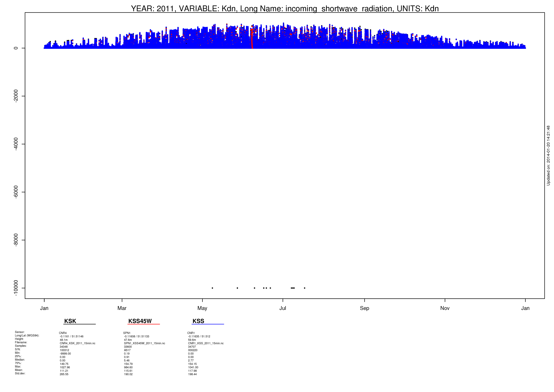
Task: Click the plot title text
Action: (285, 9)
